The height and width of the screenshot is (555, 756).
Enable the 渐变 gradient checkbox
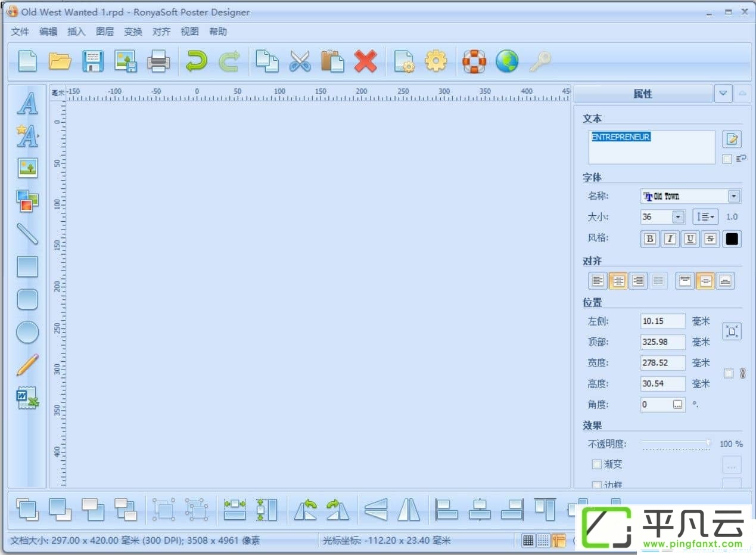click(596, 464)
